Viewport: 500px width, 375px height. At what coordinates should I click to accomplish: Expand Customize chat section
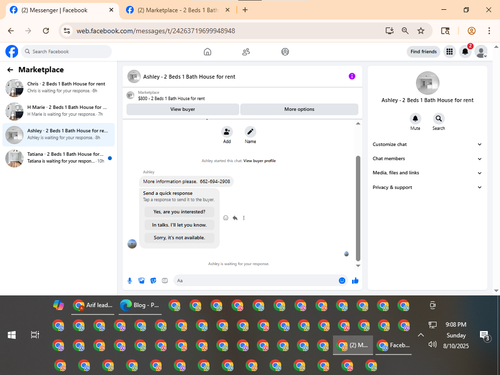(427, 144)
